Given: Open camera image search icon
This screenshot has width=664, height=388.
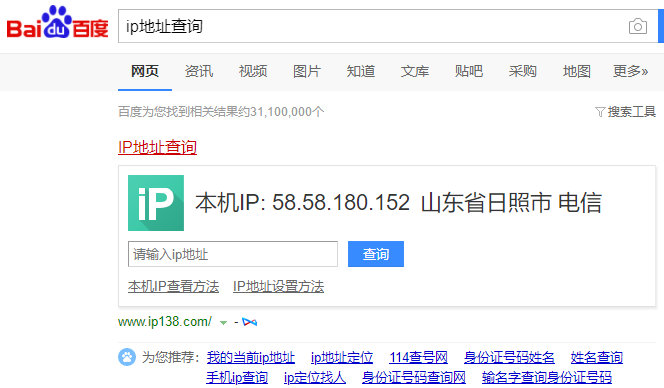Looking at the screenshot, I should 637,27.
